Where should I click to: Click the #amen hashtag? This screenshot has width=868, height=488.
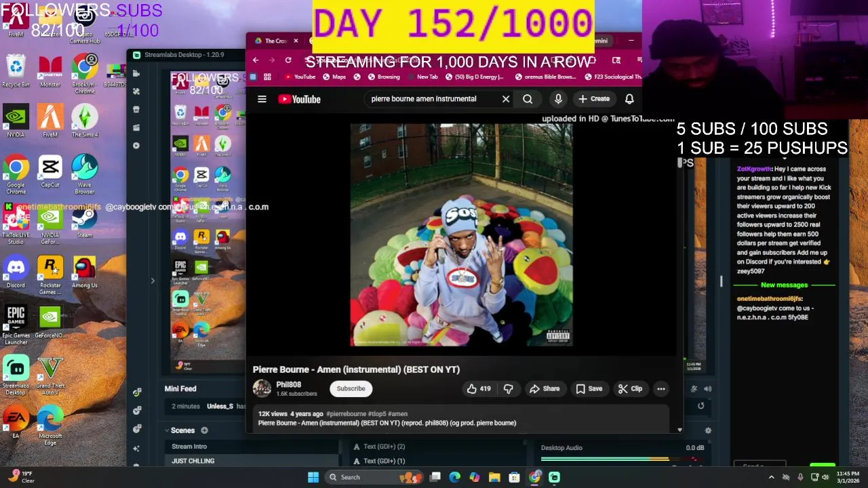coord(398,413)
